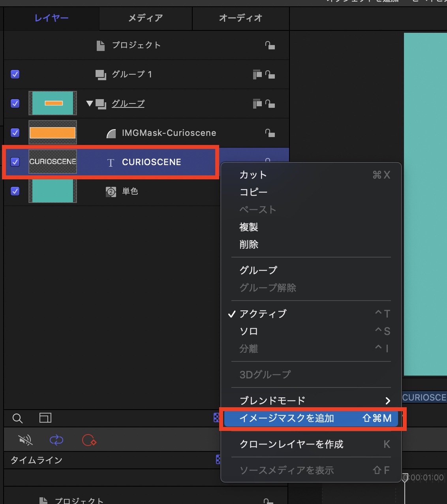Open the ブレンドモード submenu
The height and width of the screenshot is (504, 447).
click(x=311, y=401)
